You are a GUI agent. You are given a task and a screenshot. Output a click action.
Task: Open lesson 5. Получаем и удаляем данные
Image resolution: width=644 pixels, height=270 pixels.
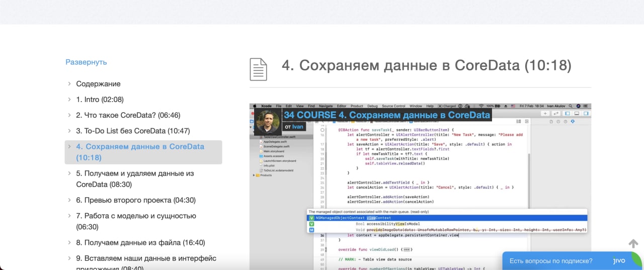point(135,178)
